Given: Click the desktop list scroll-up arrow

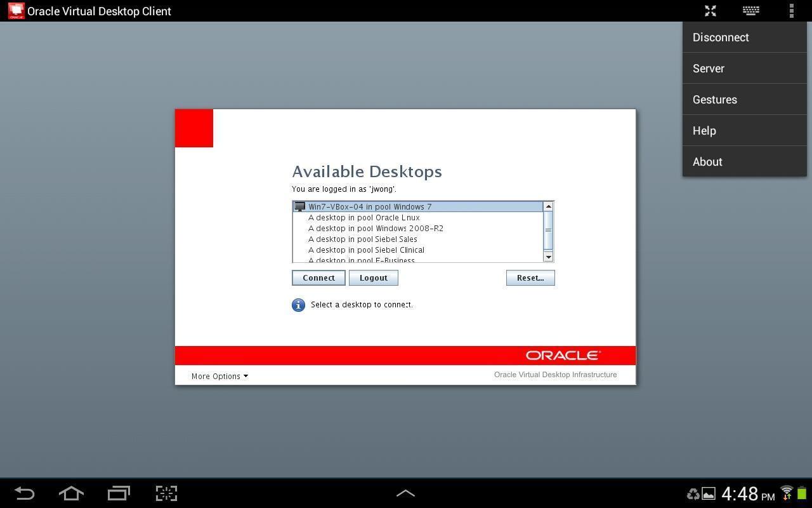Looking at the screenshot, I should 549,206.
